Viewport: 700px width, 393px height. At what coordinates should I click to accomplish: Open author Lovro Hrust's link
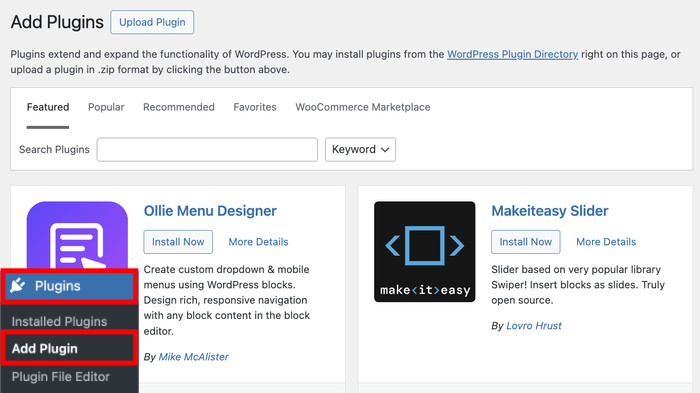tap(534, 326)
